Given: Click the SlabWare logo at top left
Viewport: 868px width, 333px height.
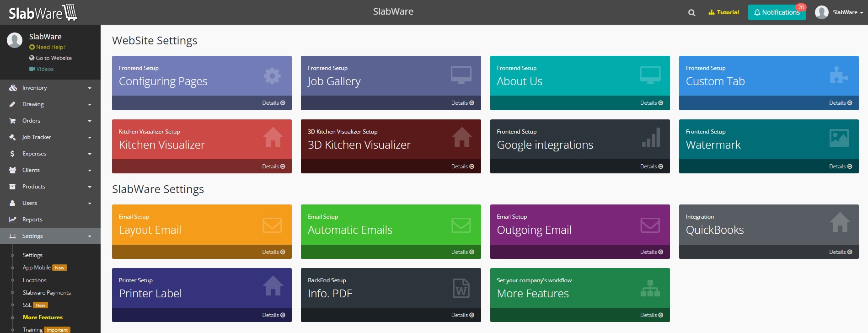Looking at the screenshot, I should point(43,13).
